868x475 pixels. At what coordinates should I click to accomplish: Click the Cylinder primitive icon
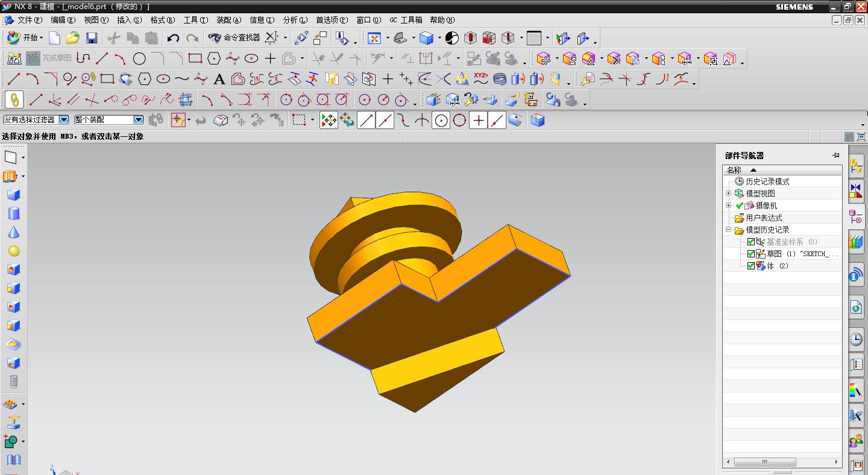tap(13, 213)
